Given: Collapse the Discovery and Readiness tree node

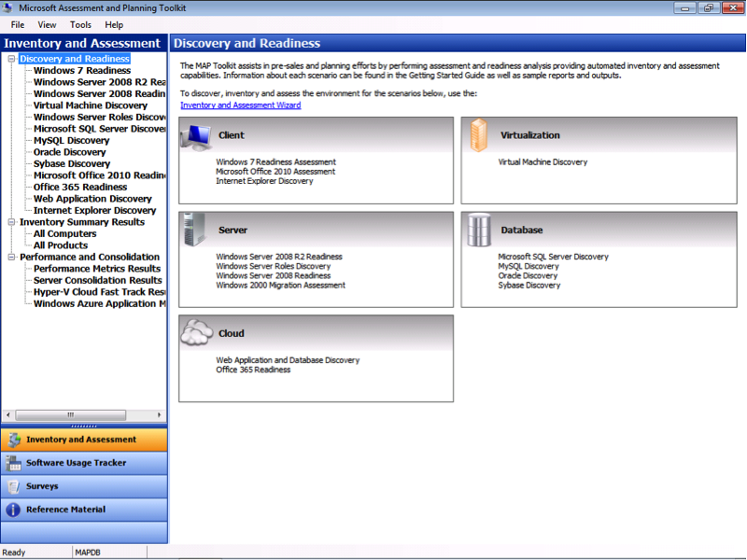Looking at the screenshot, I should [11, 59].
